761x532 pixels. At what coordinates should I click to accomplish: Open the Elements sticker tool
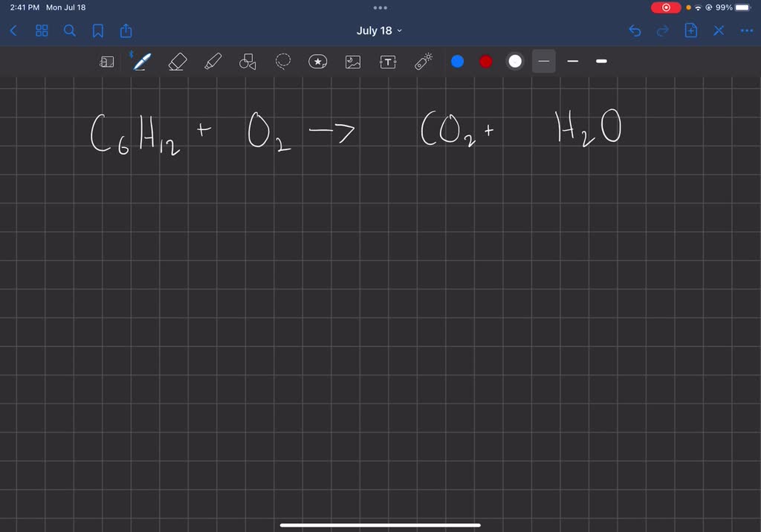pos(318,62)
